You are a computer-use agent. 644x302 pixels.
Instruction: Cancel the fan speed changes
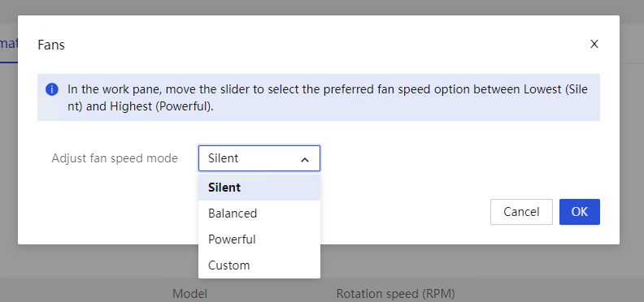tap(521, 212)
